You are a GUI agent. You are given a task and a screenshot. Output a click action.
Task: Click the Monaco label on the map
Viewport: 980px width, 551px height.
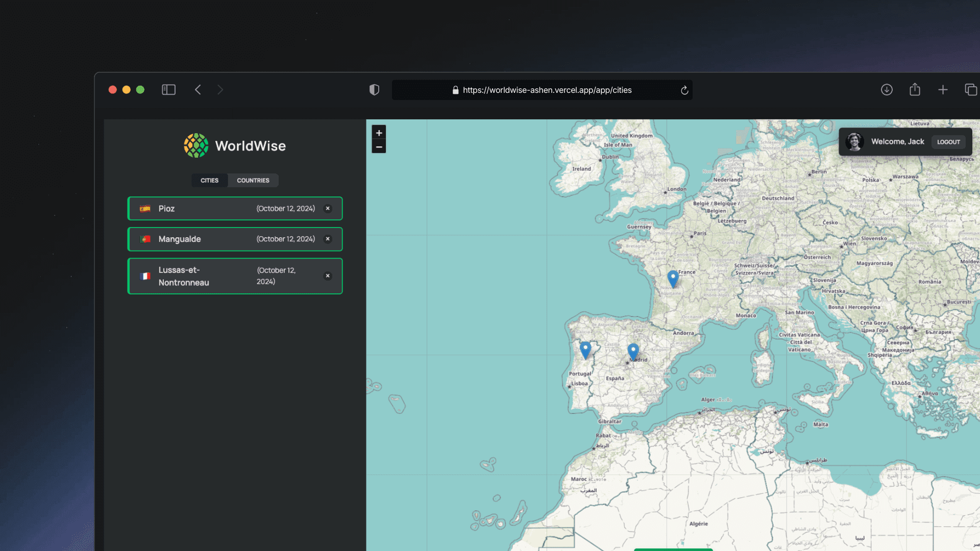point(746,316)
